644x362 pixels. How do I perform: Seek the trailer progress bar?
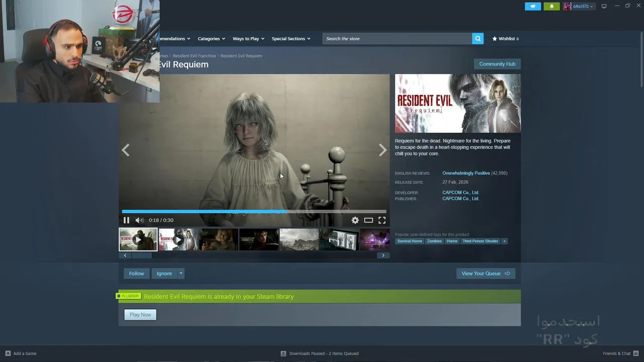254,211
